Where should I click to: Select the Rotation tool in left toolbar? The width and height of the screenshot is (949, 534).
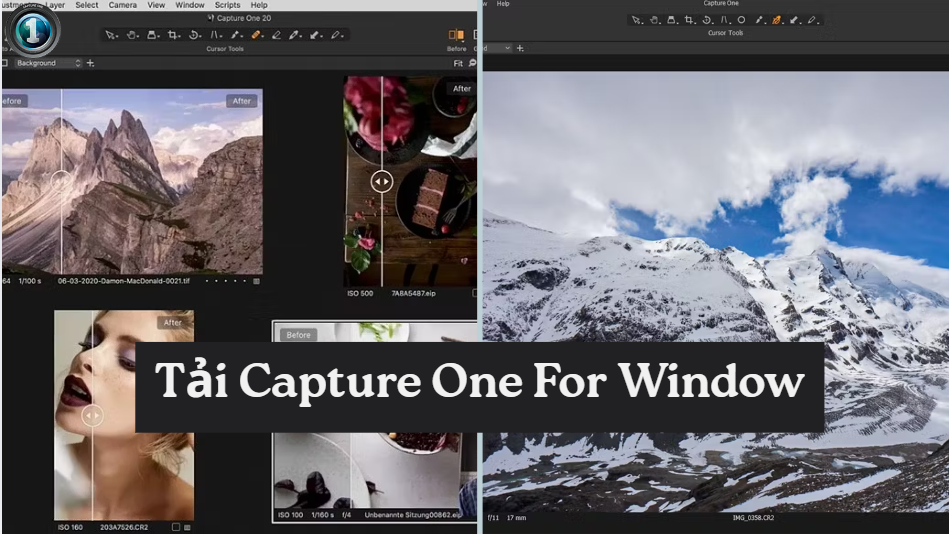(194, 35)
